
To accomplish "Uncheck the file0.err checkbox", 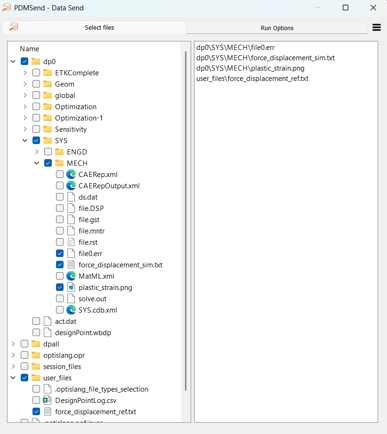I will pos(60,254).
